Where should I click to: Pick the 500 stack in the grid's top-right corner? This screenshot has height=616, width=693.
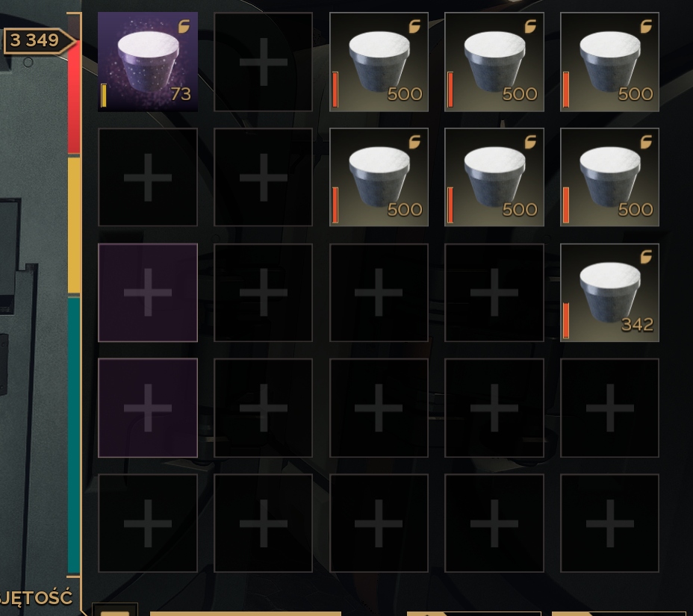[609, 61]
